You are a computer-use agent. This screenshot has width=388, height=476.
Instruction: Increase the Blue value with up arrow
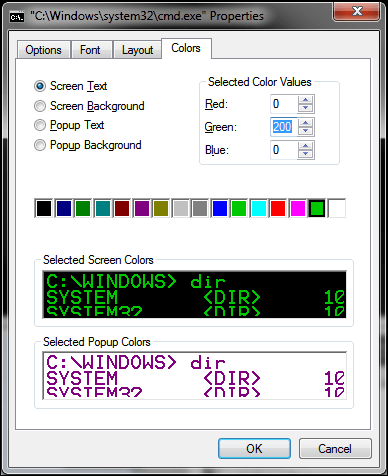tap(305, 145)
